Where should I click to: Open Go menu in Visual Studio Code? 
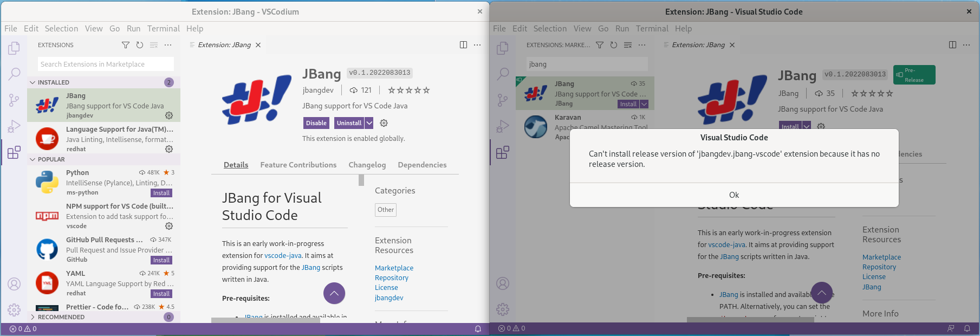(x=603, y=29)
